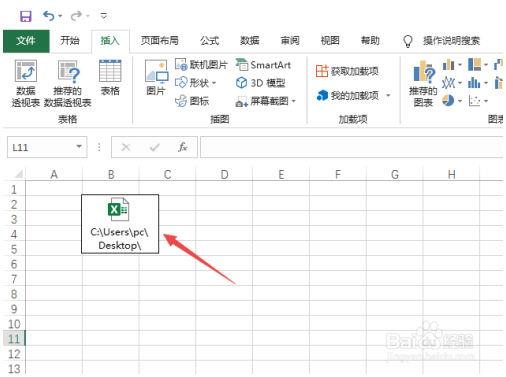Undo the last action
Screen dimensions: 506x377
(x=49, y=16)
